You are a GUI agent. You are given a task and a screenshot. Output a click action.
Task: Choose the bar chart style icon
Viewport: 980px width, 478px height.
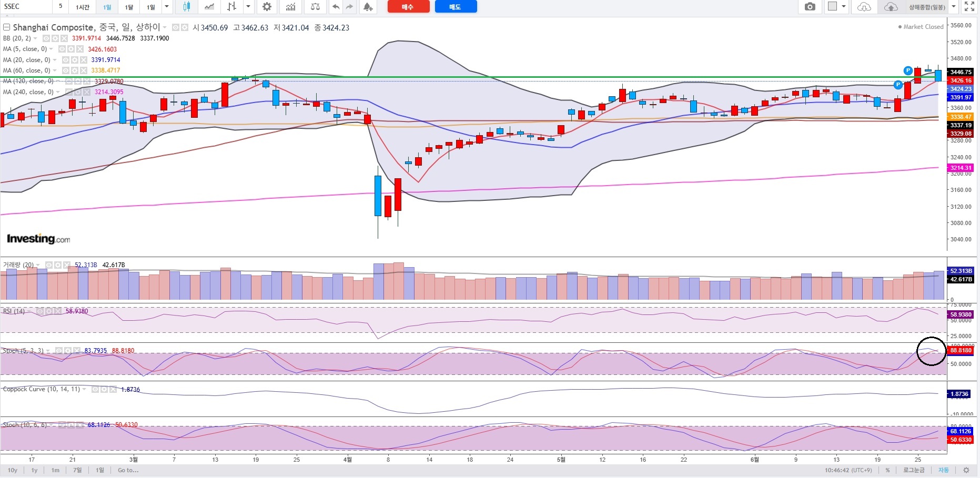[x=232, y=7]
